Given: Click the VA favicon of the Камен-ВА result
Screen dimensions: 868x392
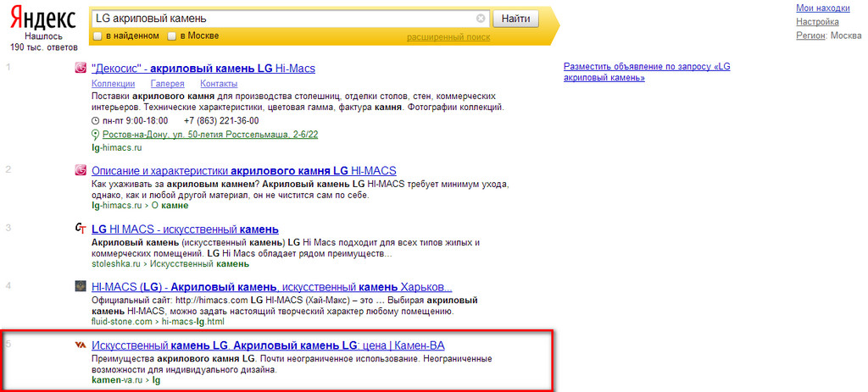Looking at the screenshot, I should tap(81, 345).
